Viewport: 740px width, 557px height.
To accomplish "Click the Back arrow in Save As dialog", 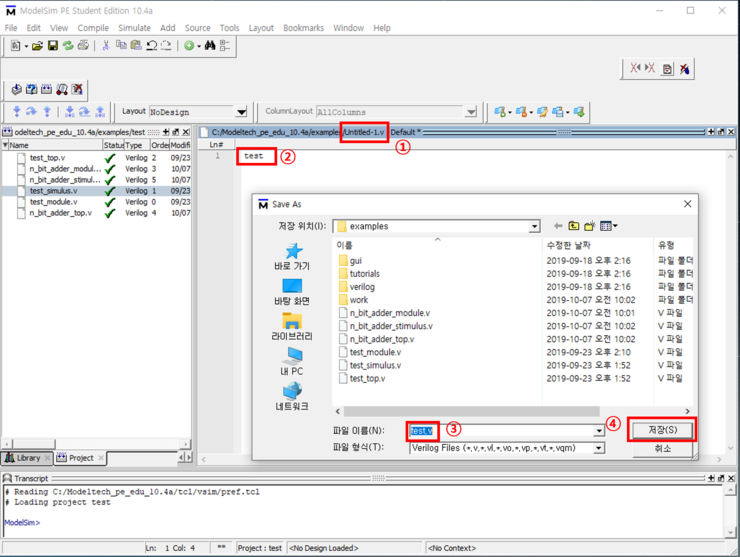I will pyautogui.click(x=558, y=226).
